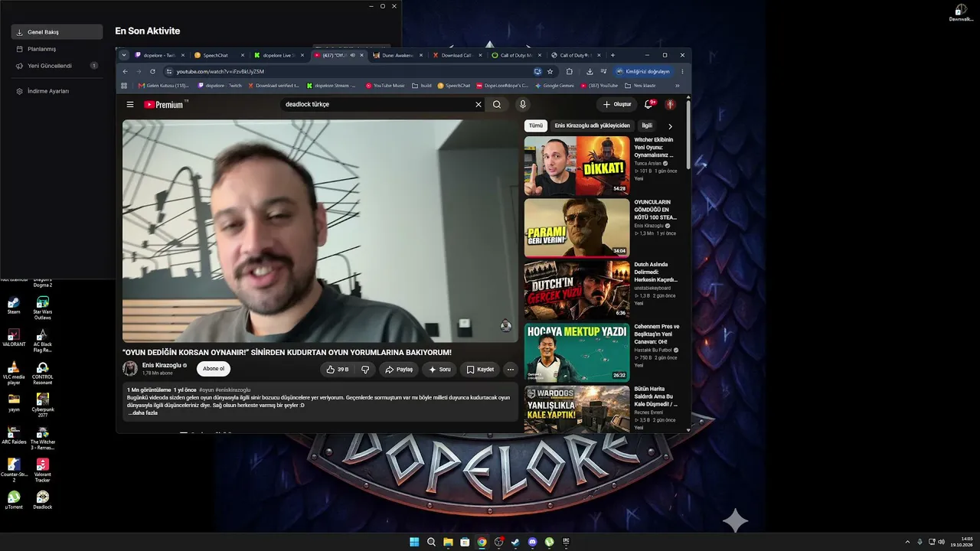Open the Witcher Ekibinin Yeni Oyunu thumbnail

577,165
